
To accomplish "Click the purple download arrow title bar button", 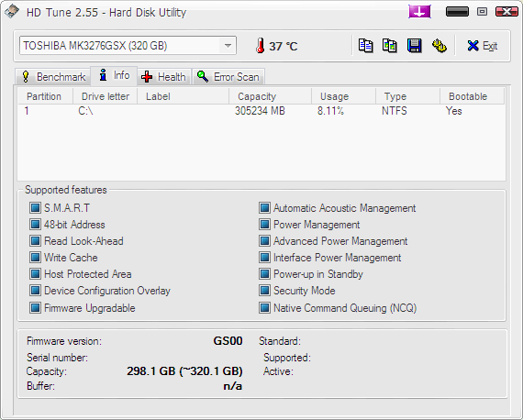I will pos(419,12).
